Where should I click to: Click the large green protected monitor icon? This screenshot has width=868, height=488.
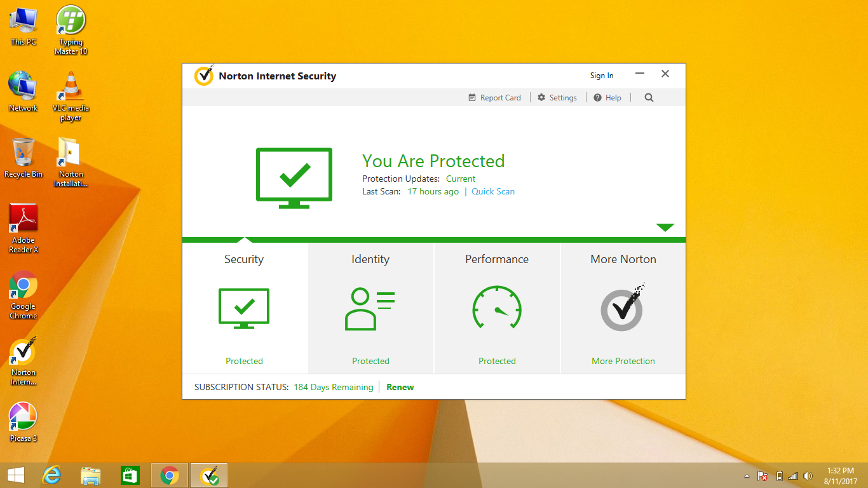tap(294, 178)
